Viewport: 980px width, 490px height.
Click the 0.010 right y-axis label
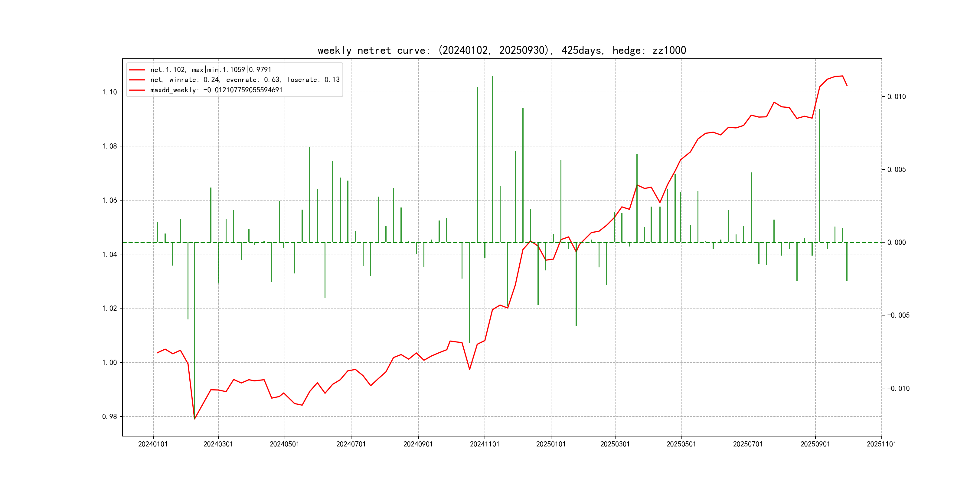(896, 96)
